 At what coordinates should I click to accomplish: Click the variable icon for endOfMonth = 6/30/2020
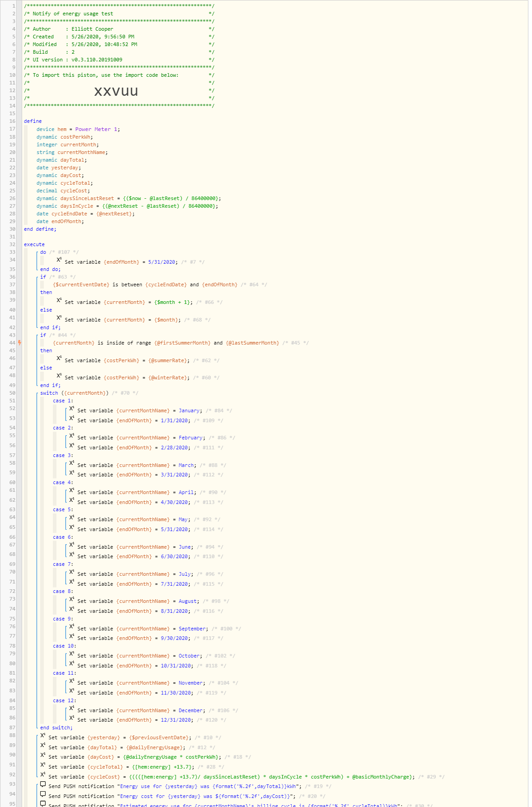tap(72, 554)
